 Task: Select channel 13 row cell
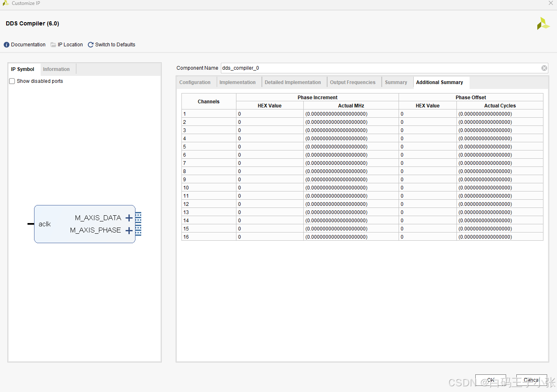(209, 212)
